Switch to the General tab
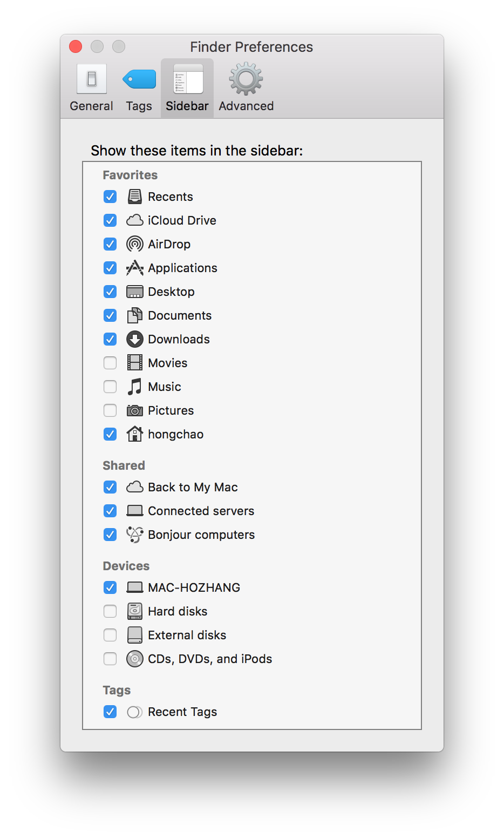Image resolution: width=504 pixels, height=838 pixels. tap(91, 86)
